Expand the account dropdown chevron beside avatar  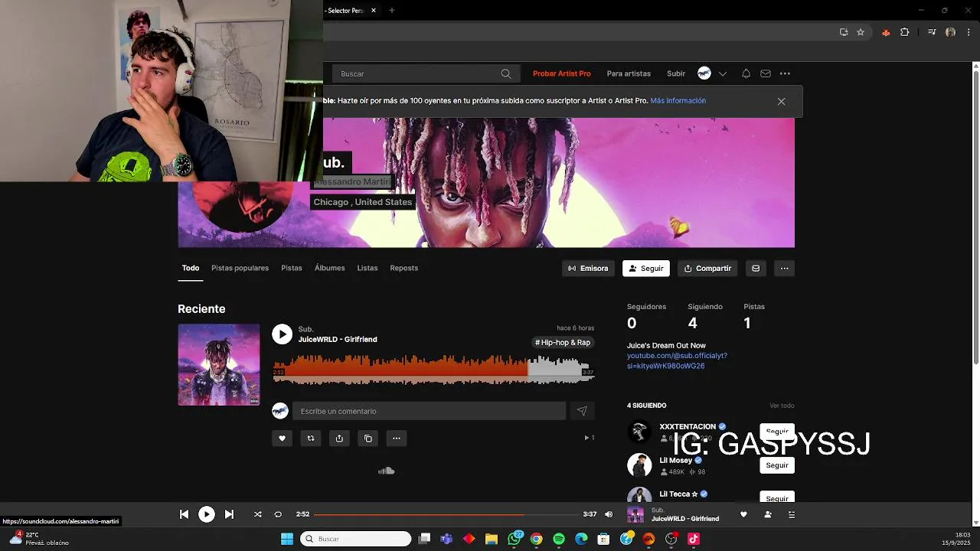click(724, 73)
